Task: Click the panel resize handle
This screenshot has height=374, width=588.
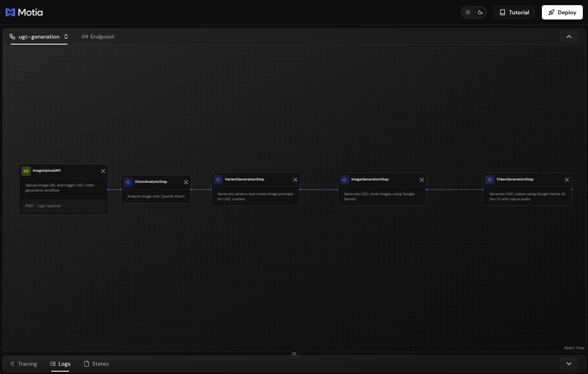Action: click(x=294, y=354)
